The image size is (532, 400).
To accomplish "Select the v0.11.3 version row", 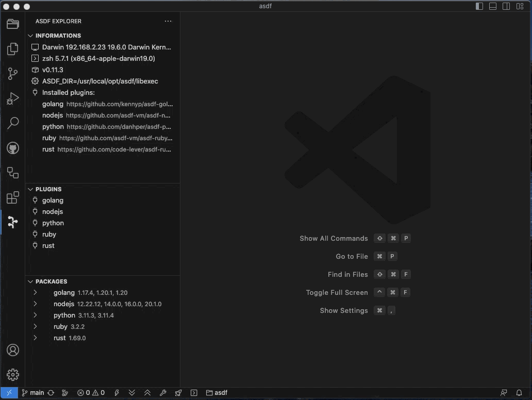I will point(103,70).
